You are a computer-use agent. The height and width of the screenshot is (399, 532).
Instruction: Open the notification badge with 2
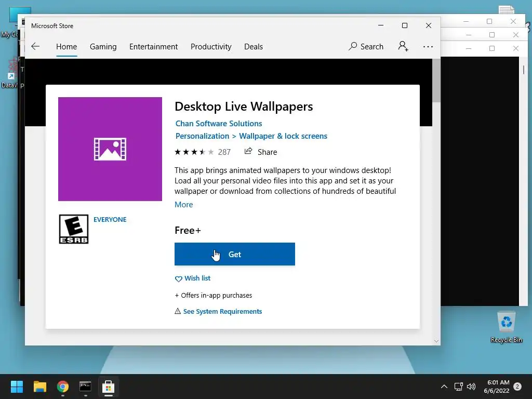click(517, 387)
